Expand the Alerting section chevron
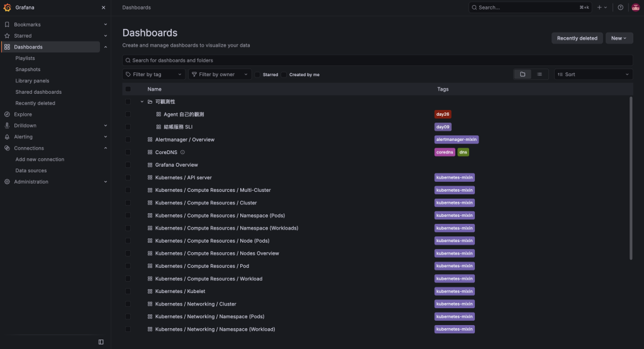644x349 pixels. (106, 136)
